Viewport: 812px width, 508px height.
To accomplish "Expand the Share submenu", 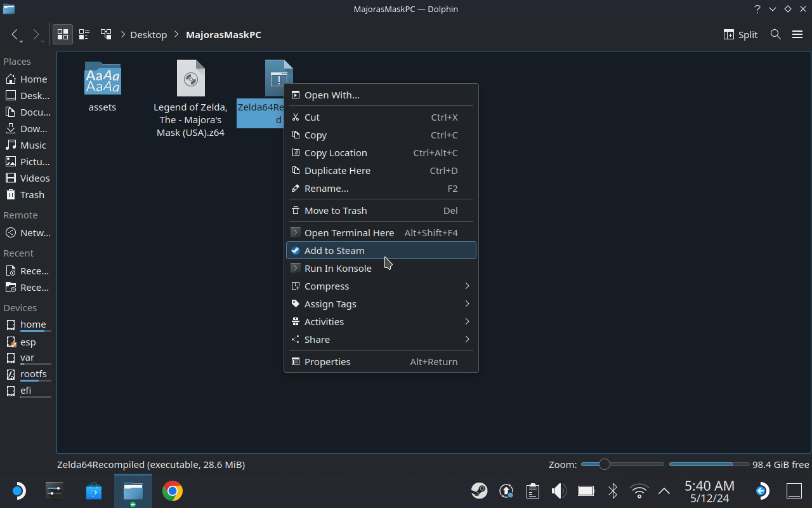I will [x=381, y=340].
